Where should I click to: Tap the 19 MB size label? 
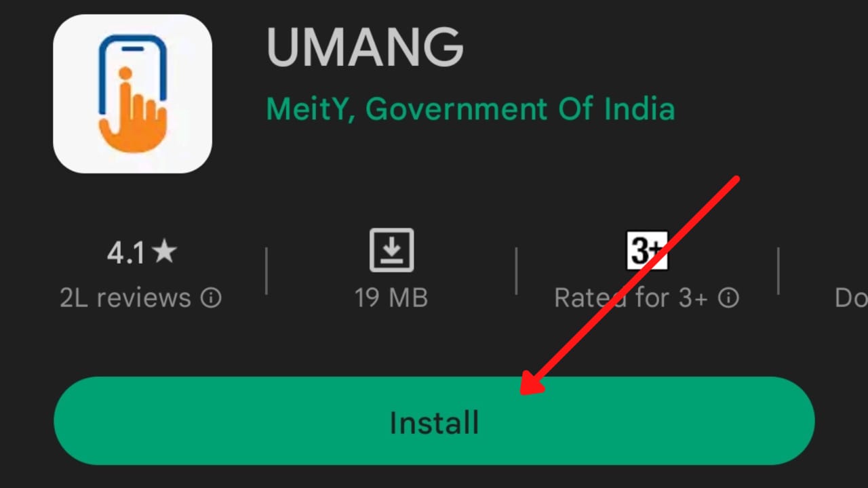(391, 298)
